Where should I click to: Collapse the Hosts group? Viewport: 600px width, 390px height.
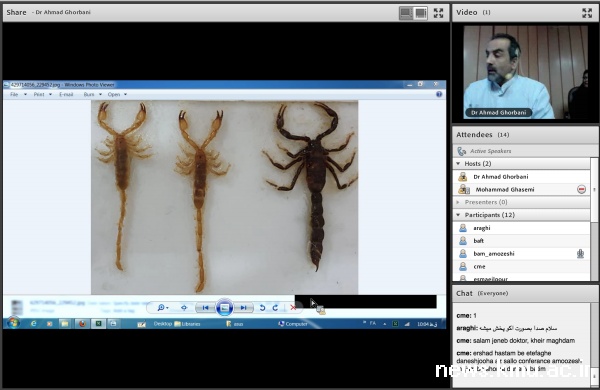tap(458, 163)
